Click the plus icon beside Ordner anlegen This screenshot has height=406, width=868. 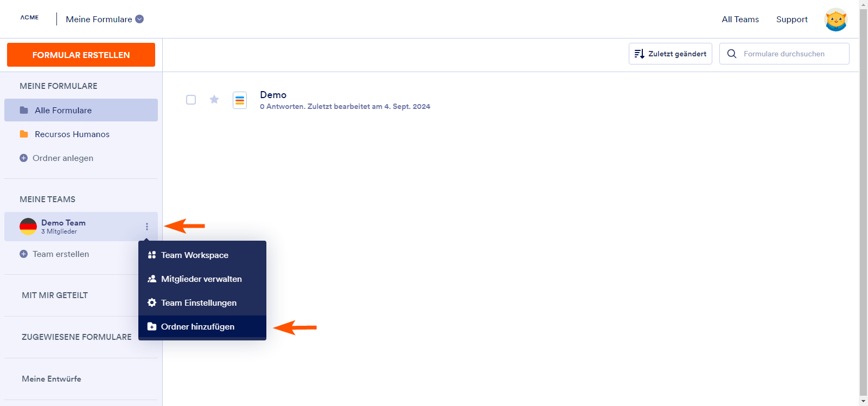pyautogui.click(x=23, y=158)
